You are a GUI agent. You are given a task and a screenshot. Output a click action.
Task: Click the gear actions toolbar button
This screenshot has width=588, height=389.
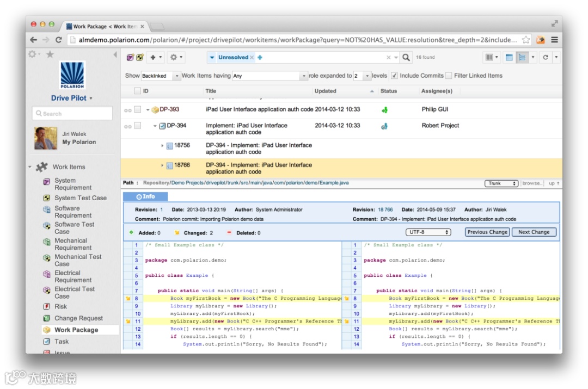176,57
